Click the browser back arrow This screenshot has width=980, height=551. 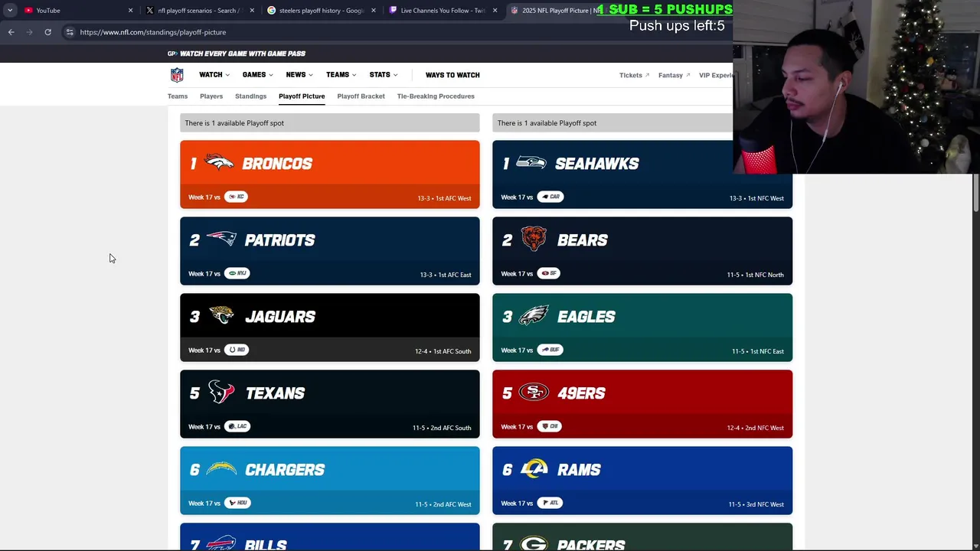click(11, 32)
